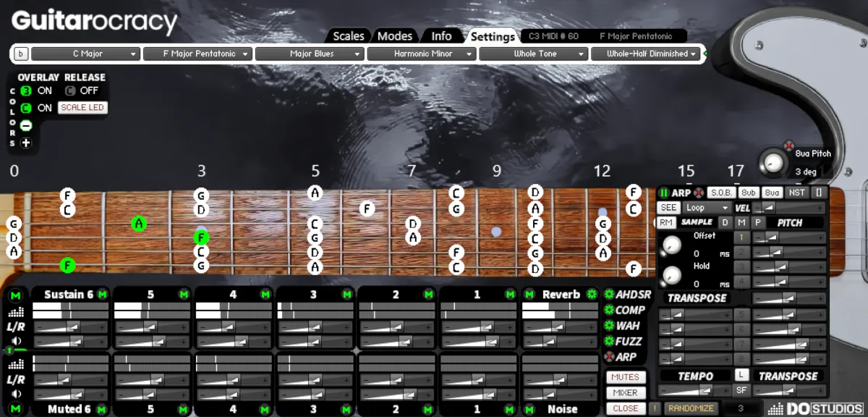Click the S.O.B. button
This screenshot has height=417, width=868.
721,193
